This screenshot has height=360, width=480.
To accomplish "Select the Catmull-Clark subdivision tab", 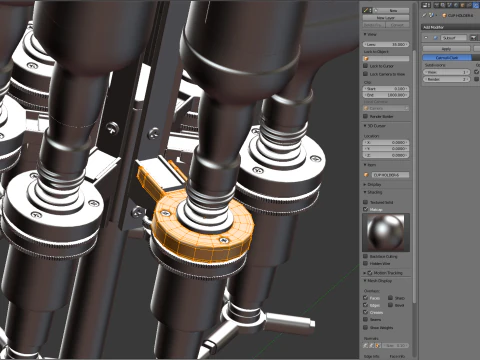I will [447, 57].
